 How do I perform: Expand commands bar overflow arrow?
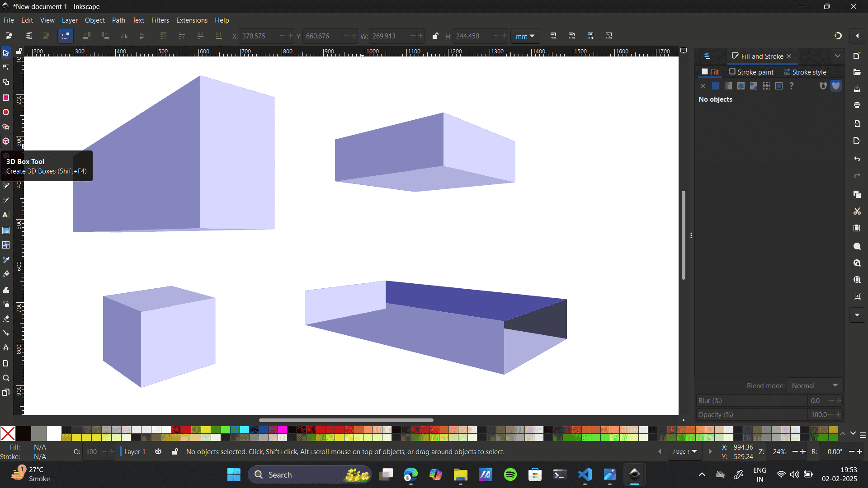click(x=857, y=315)
